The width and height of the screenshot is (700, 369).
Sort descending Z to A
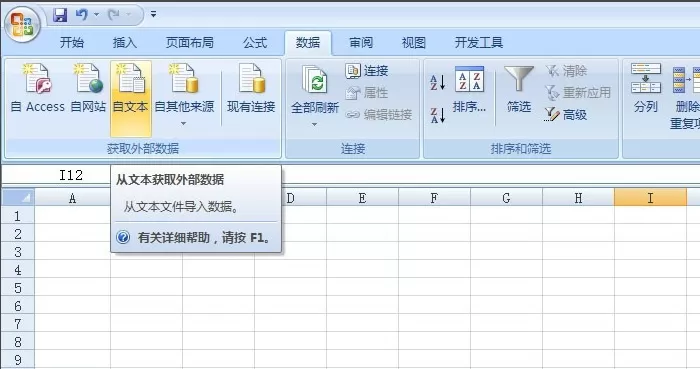point(438,115)
